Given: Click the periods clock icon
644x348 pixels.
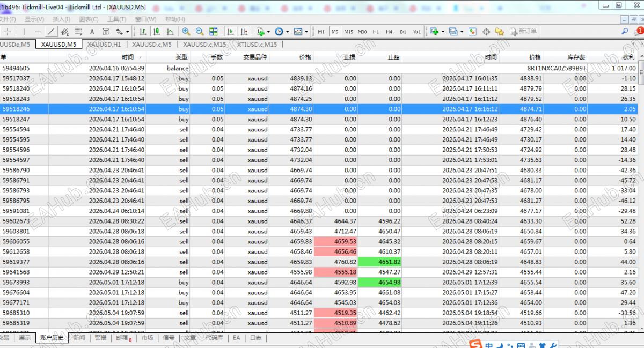Looking at the screenshot, I should click(x=279, y=32).
